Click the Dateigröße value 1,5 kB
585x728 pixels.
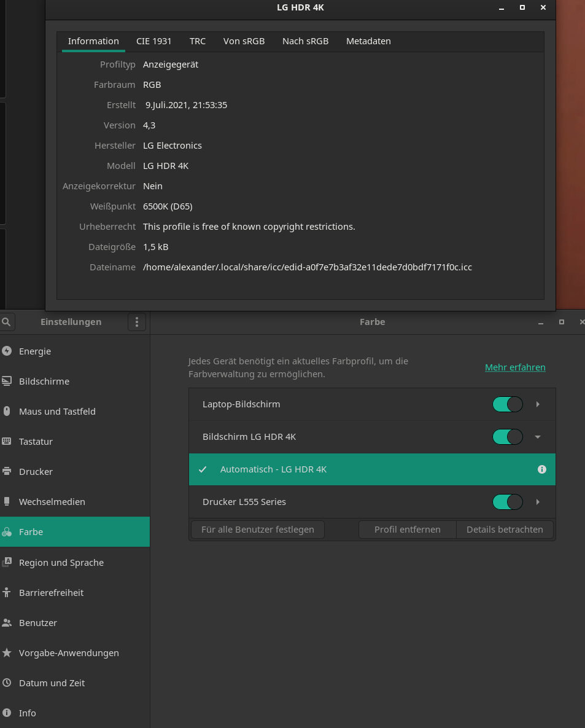click(155, 247)
